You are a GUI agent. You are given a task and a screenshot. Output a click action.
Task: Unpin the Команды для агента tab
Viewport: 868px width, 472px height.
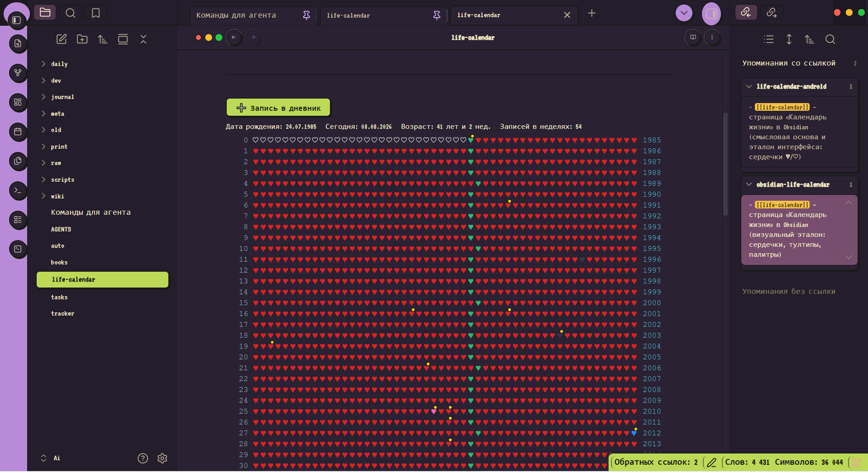tap(306, 15)
